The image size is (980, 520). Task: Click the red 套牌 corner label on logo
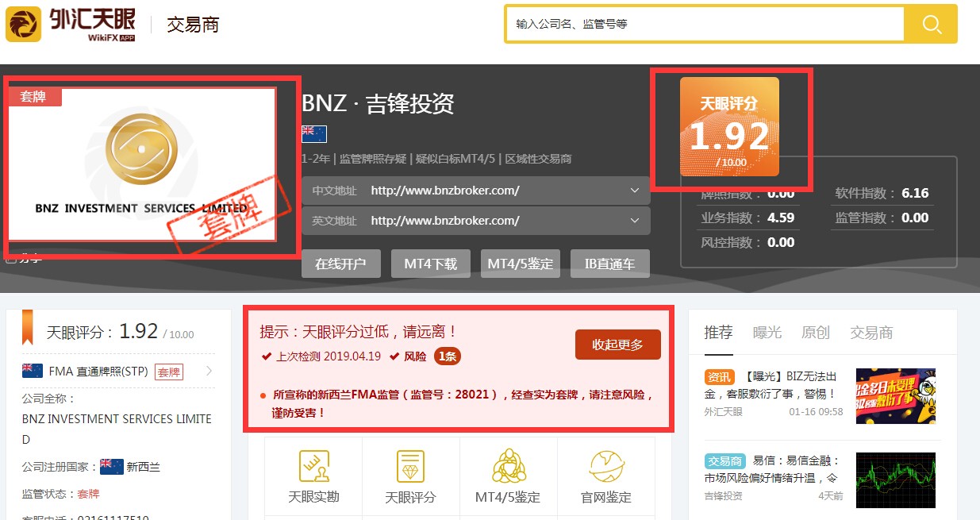[35, 97]
